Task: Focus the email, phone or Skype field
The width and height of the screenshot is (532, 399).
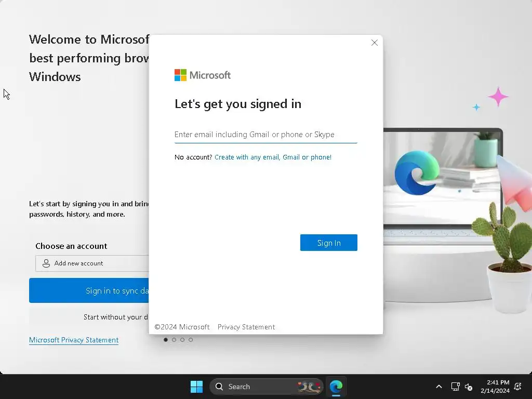Action: point(265,135)
